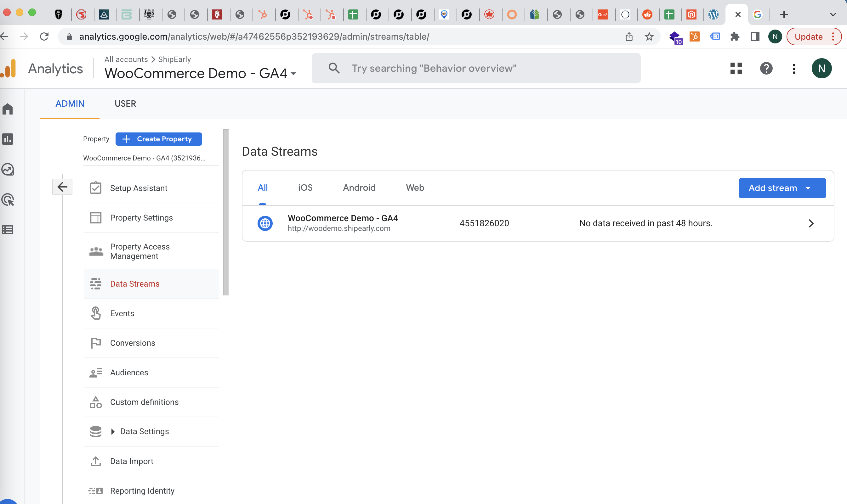Open the Google apps grid icon
The image size is (847, 504).
point(736,68)
